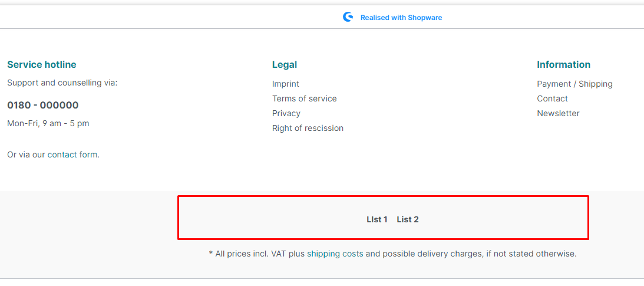The image size is (644, 286).
Task: Click the 0180 - 000000 phone number
Action: coord(43,105)
